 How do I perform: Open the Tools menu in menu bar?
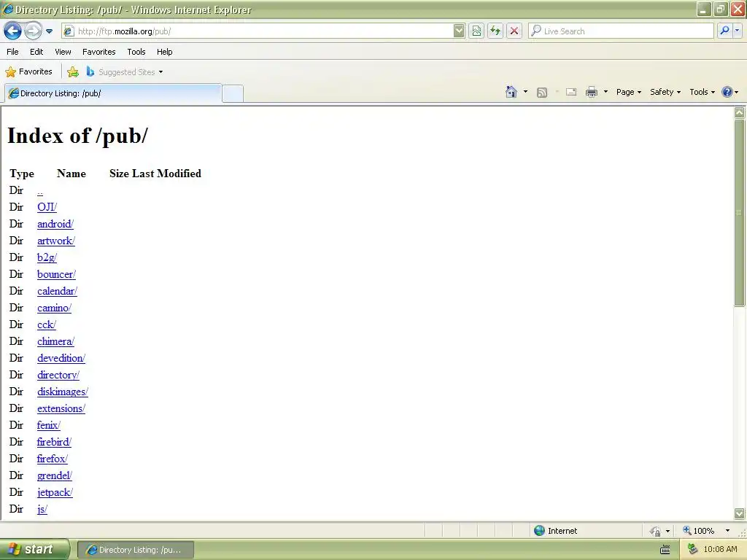136,52
